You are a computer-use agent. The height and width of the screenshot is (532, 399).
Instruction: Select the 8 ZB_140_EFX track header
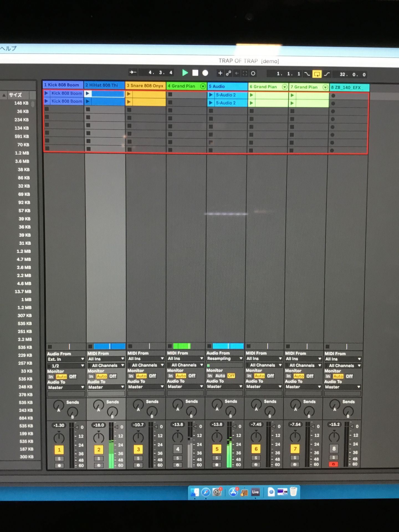point(350,88)
